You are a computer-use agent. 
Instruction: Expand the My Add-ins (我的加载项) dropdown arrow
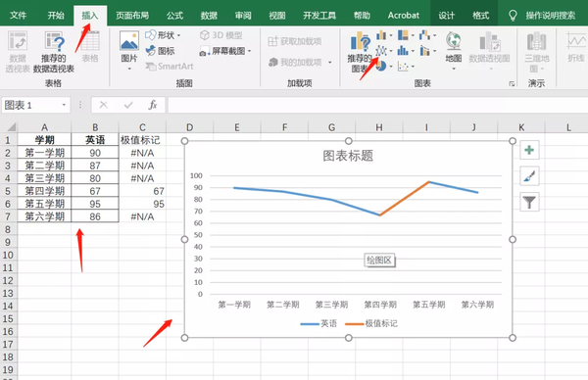point(330,63)
